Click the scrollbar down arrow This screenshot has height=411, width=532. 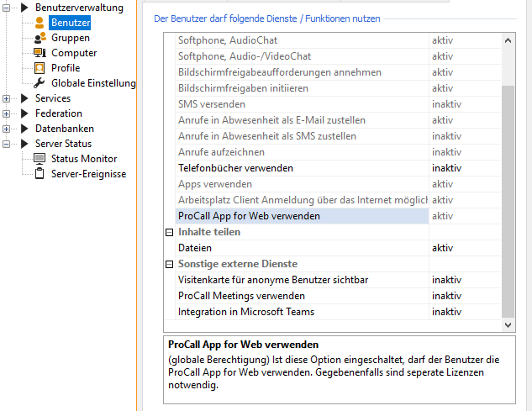[x=508, y=324]
